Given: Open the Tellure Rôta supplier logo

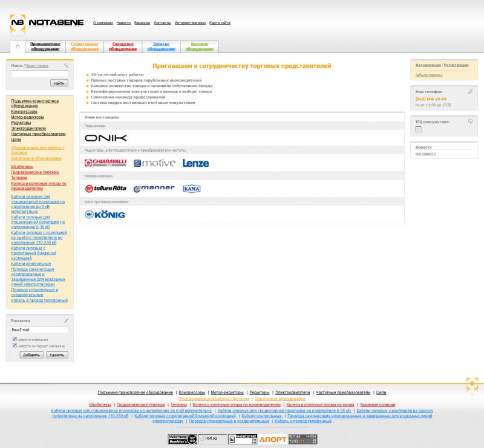Looking at the screenshot, I should pyautogui.click(x=105, y=189).
